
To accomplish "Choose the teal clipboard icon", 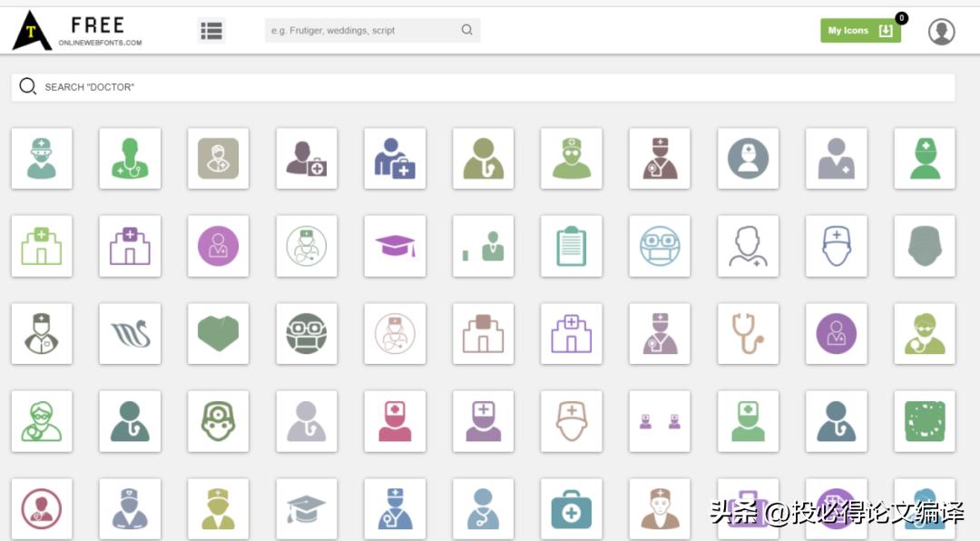I will (x=572, y=246).
